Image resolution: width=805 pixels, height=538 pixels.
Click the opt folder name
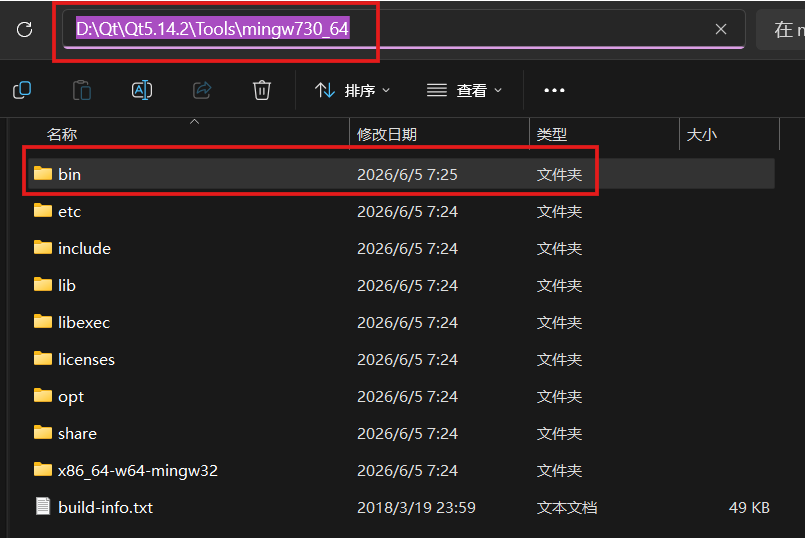pos(71,397)
